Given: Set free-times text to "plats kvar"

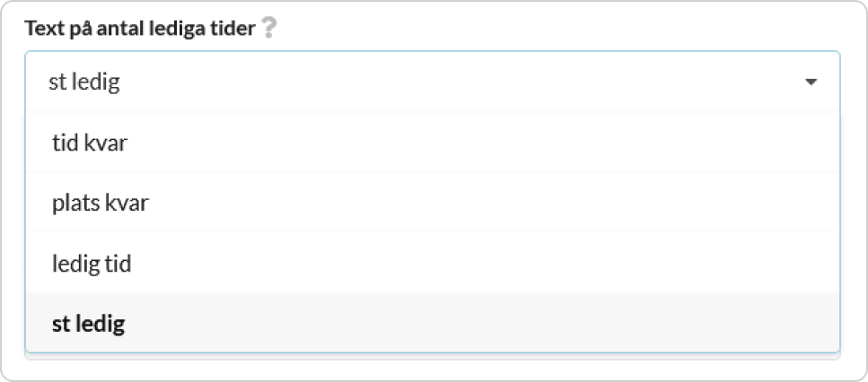Looking at the screenshot, I should 433,203.
